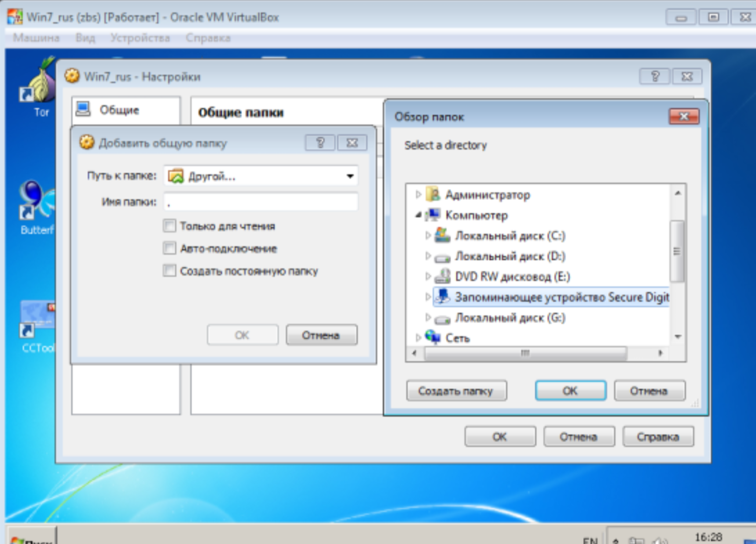Click the Сеть network globe icon
Image resolution: width=756 pixels, height=544 pixels.
point(433,337)
